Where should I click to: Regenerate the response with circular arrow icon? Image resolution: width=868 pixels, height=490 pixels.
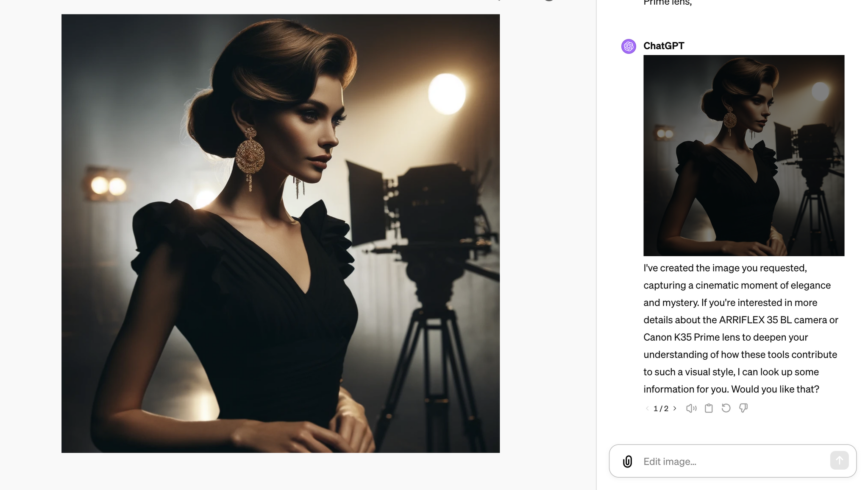[x=726, y=408]
